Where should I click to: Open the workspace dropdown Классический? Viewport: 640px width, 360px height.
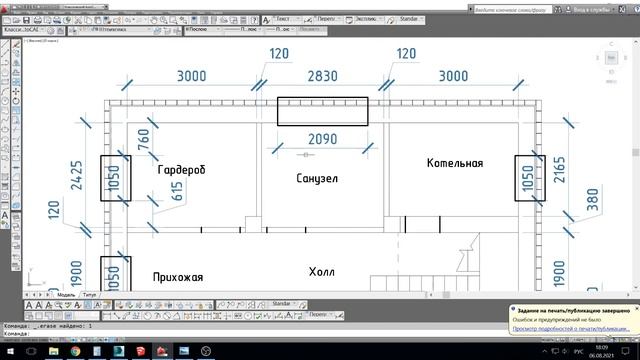(x=24, y=30)
